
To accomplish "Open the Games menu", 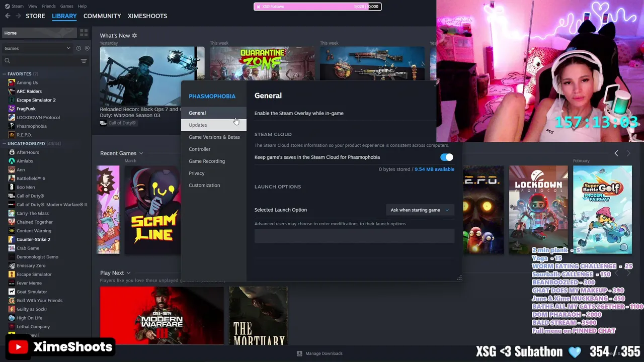I will [x=66, y=6].
